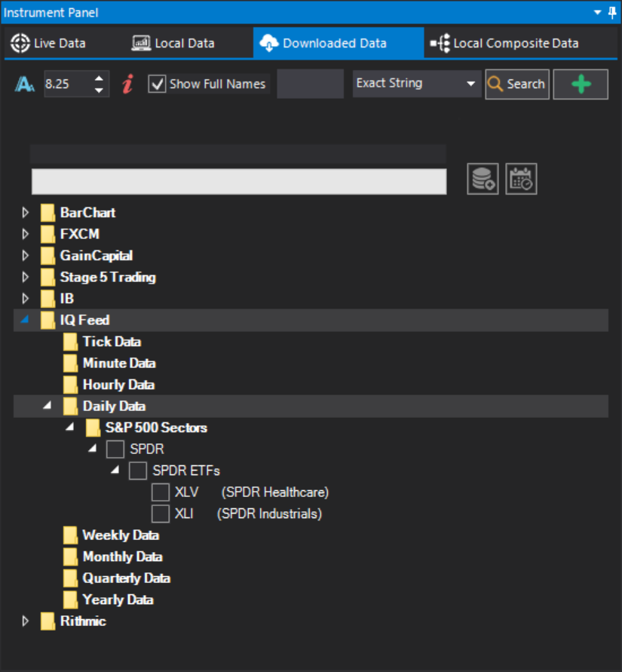The width and height of the screenshot is (622, 672).
Task: Open the Local Data tab
Action: (173, 43)
